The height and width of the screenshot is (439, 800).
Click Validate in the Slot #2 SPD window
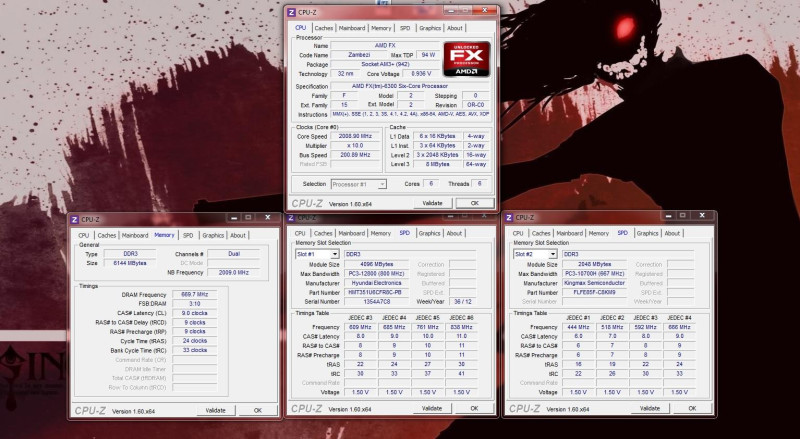pos(650,408)
